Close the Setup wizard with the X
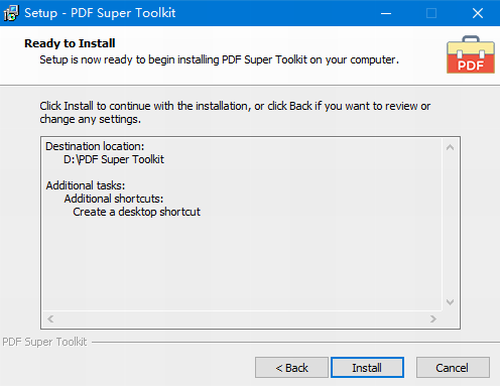The image size is (500, 386). pyautogui.click(x=478, y=13)
